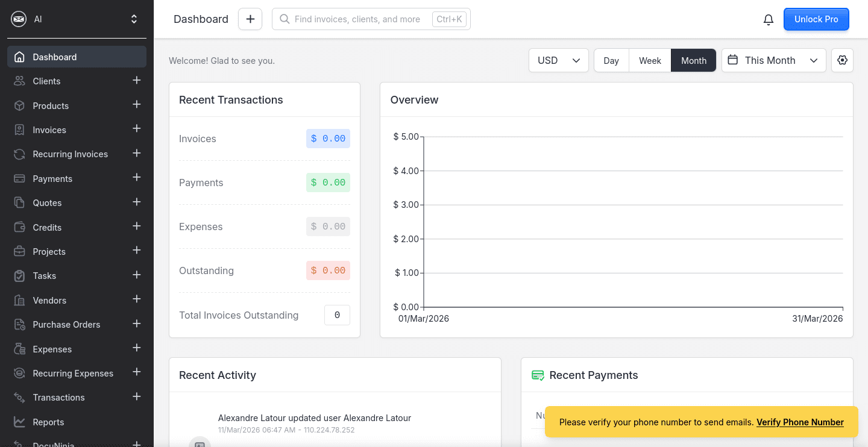Open the notifications bell icon
The image size is (868, 447).
(x=768, y=19)
